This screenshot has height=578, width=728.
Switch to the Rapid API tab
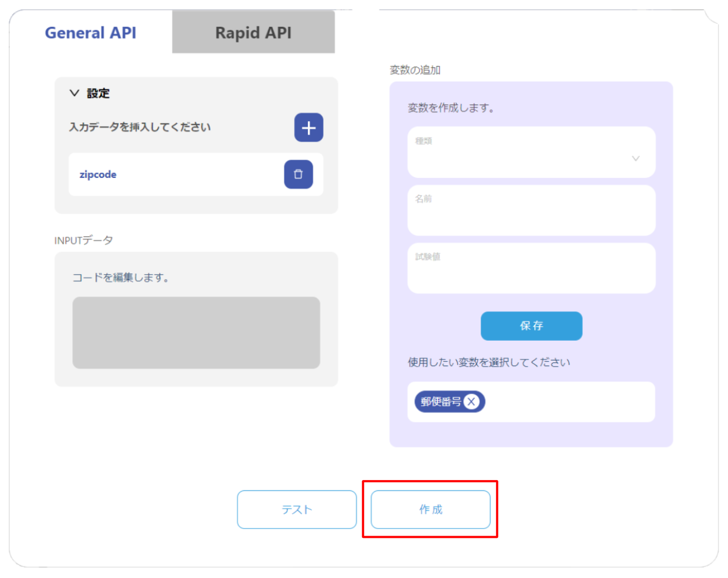coord(253,32)
